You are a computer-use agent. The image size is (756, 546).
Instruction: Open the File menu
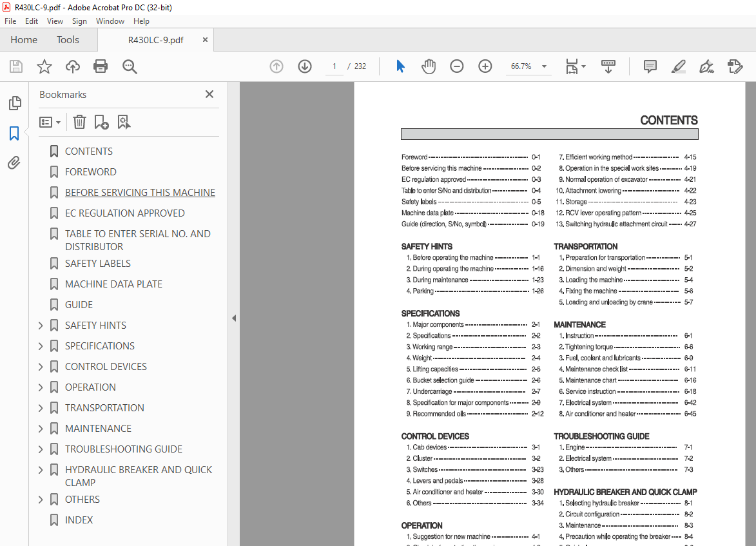pyautogui.click(x=10, y=21)
